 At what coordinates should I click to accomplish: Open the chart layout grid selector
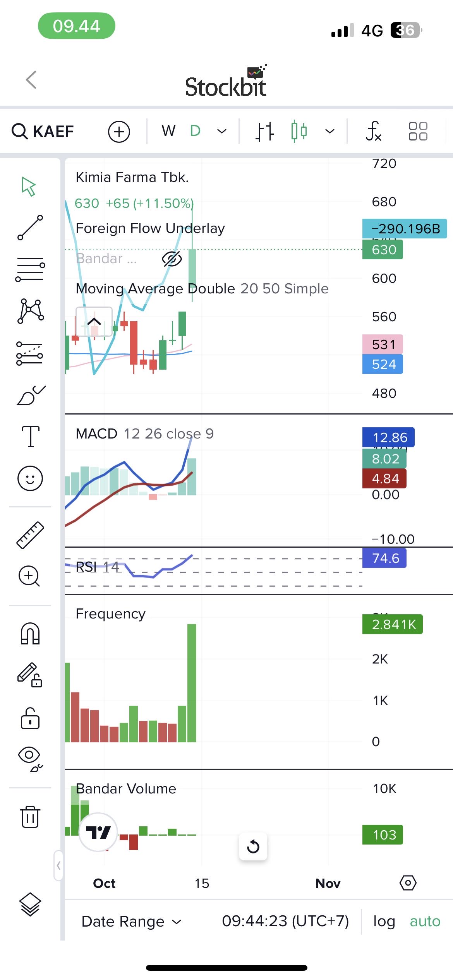pos(418,131)
